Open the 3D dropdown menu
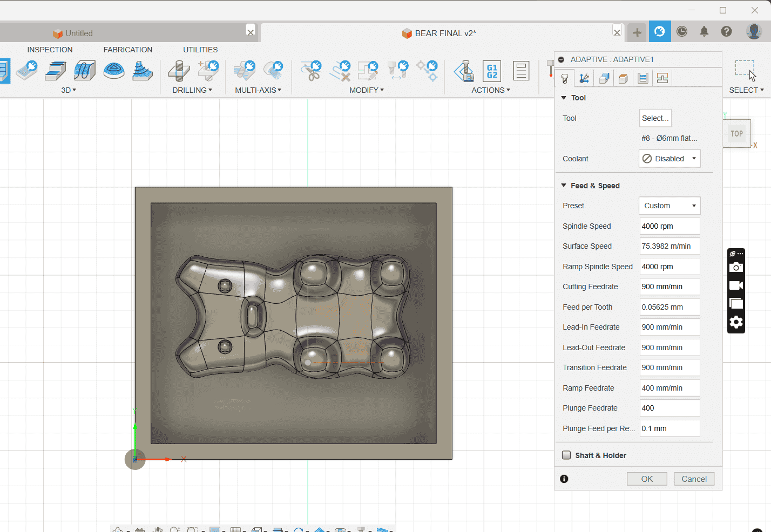Viewport: 771px width, 532px height. (x=69, y=90)
